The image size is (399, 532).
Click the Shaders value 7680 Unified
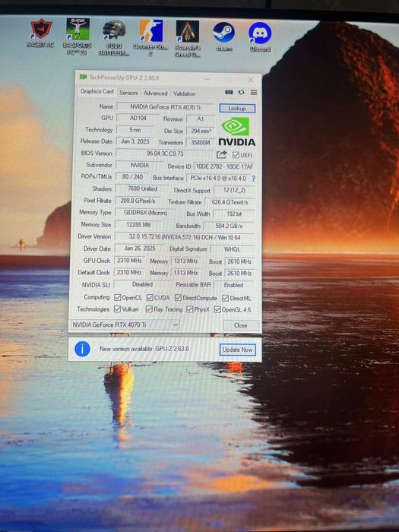tap(142, 188)
